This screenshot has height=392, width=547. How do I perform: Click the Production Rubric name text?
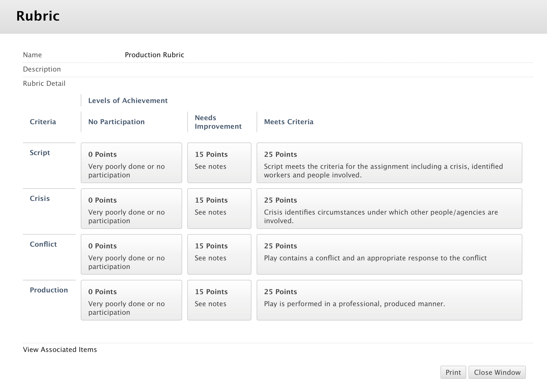(x=154, y=55)
